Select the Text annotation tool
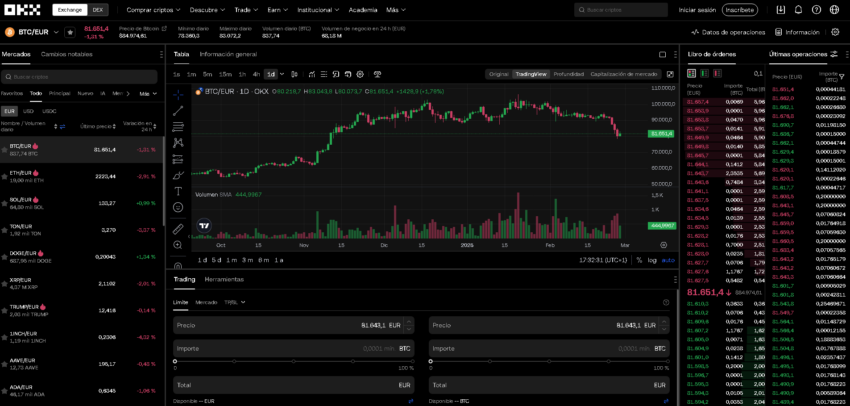The height and width of the screenshot is (406, 850). 178,191
